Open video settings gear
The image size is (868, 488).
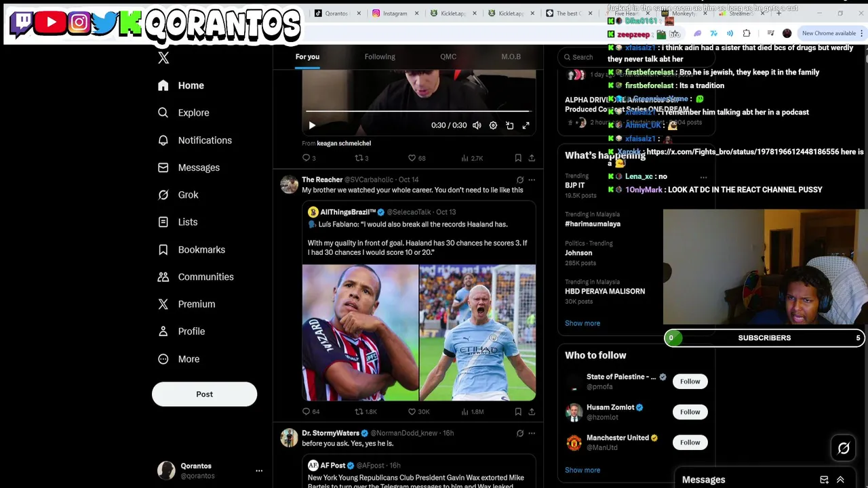pyautogui.click(x=493, y=125)
